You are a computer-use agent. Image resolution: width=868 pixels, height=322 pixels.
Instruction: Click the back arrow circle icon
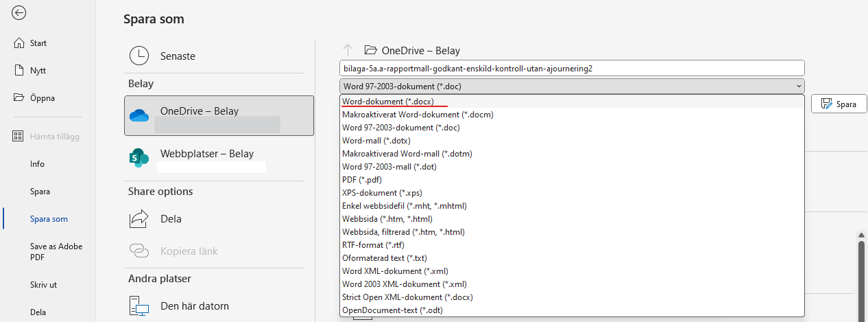click(19, 12)
